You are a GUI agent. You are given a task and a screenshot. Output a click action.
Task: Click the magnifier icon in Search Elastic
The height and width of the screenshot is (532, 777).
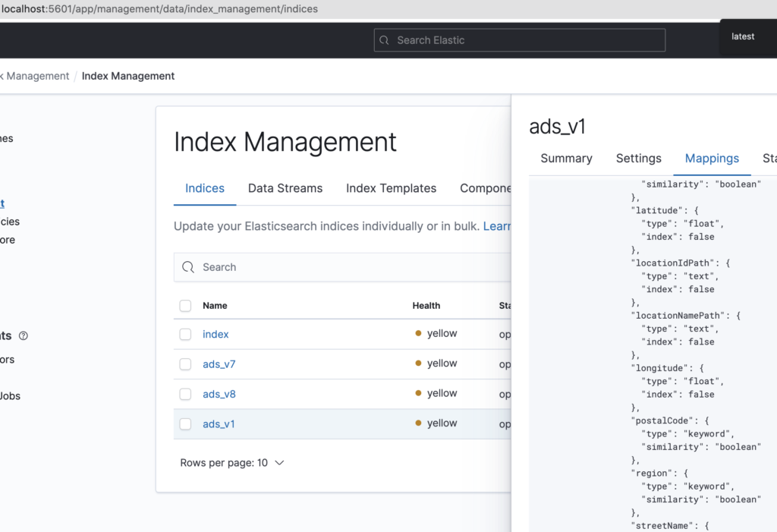384,40
